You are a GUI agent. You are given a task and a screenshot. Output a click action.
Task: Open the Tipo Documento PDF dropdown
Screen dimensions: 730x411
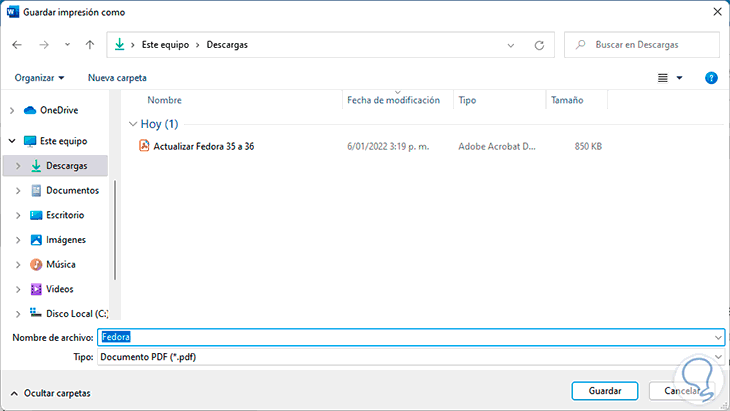[411, 357]
